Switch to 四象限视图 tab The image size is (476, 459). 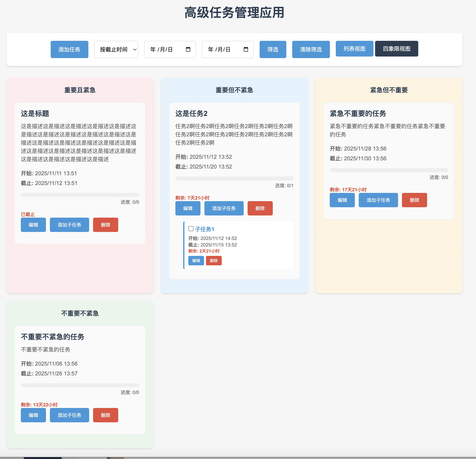[396, 49]
